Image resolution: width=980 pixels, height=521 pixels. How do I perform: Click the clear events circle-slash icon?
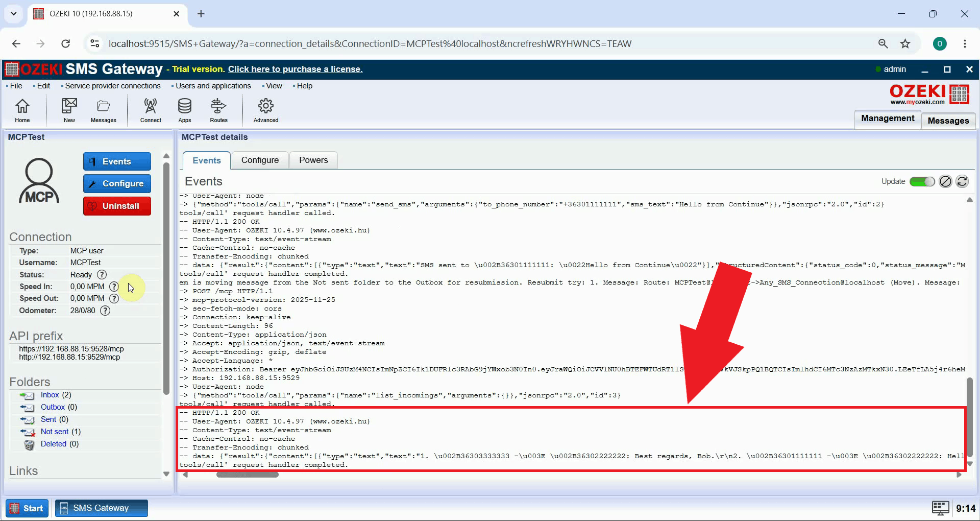coord(945,181)
